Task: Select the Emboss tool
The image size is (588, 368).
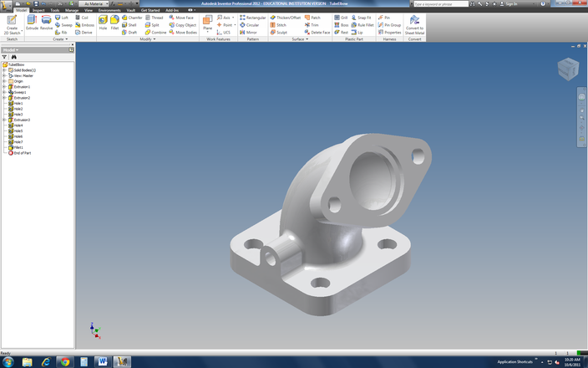Action: (84, 25)
